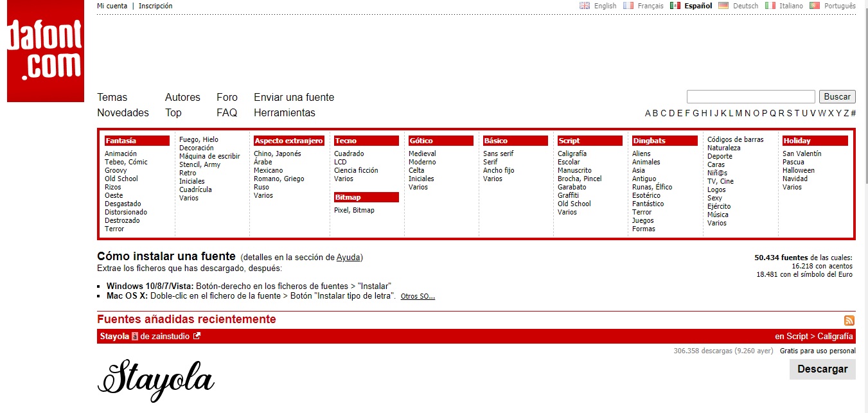
Task: Click the Buscar button
Action: coord(837,96)
